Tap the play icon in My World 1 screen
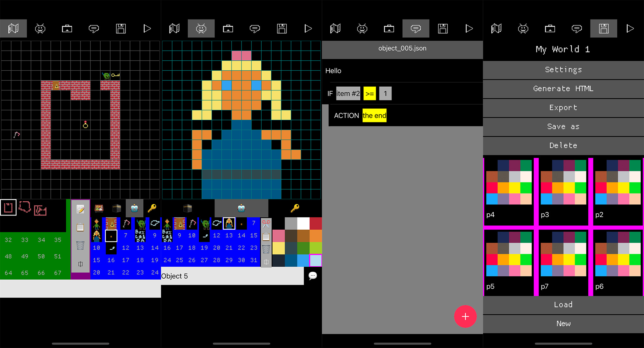This screenshot has width=644, height=348. tap(630, 29)
